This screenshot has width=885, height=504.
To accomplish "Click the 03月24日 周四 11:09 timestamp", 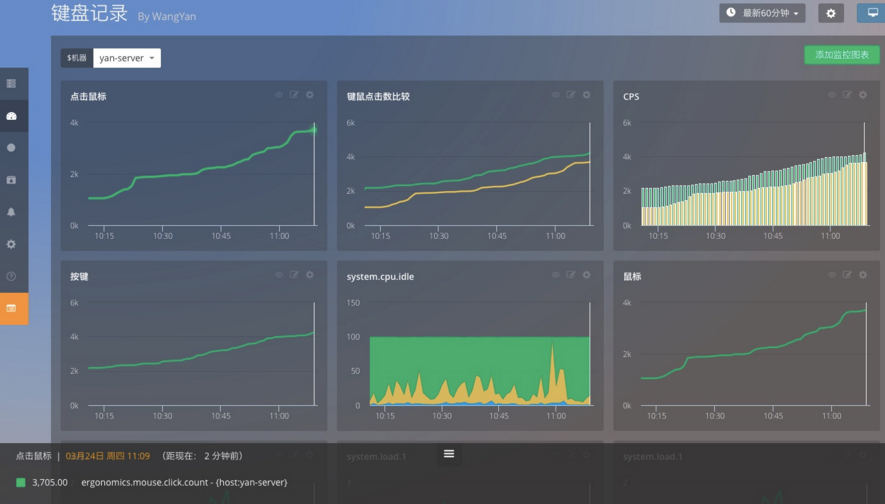I will 108,456.
